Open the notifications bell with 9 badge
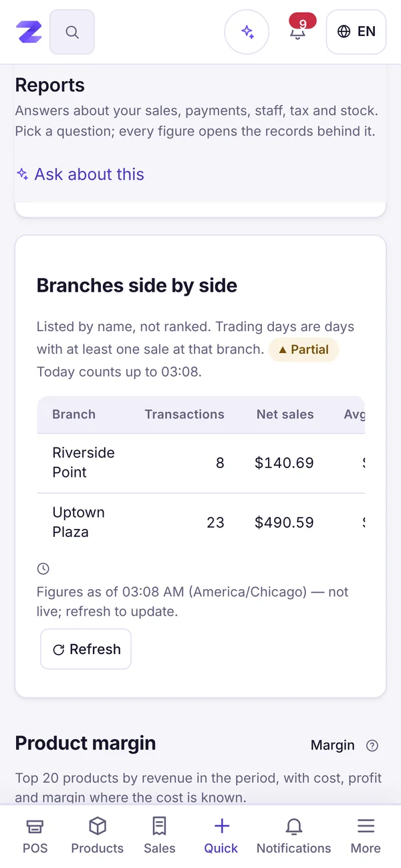This screenshot has height=868, width=401. [298, 30]
